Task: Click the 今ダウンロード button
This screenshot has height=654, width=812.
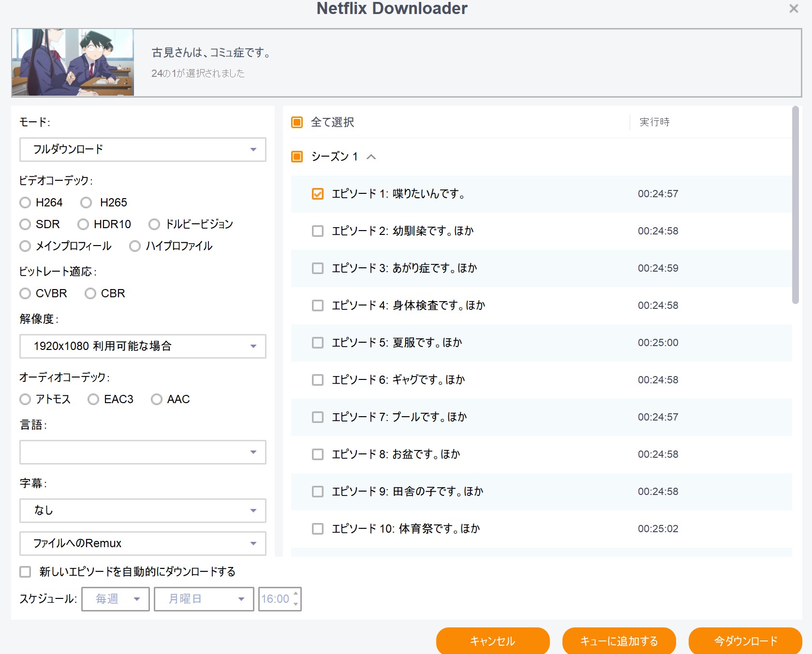Action: 745,641
